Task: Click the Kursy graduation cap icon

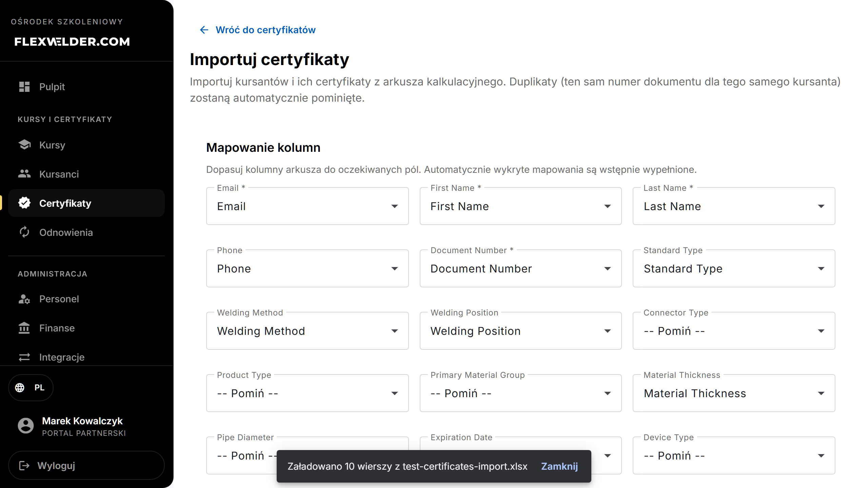Action: coord(24,145)
